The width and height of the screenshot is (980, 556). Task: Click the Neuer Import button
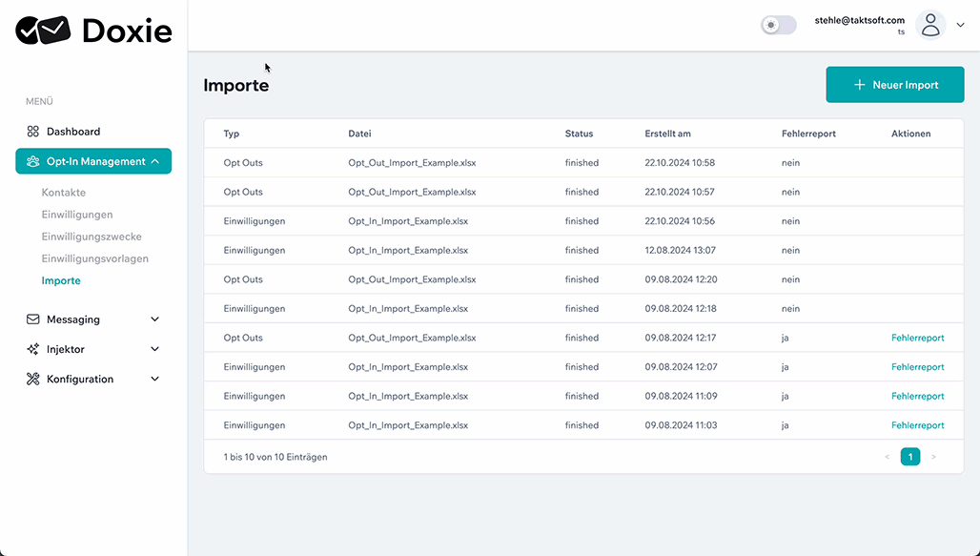895,85
